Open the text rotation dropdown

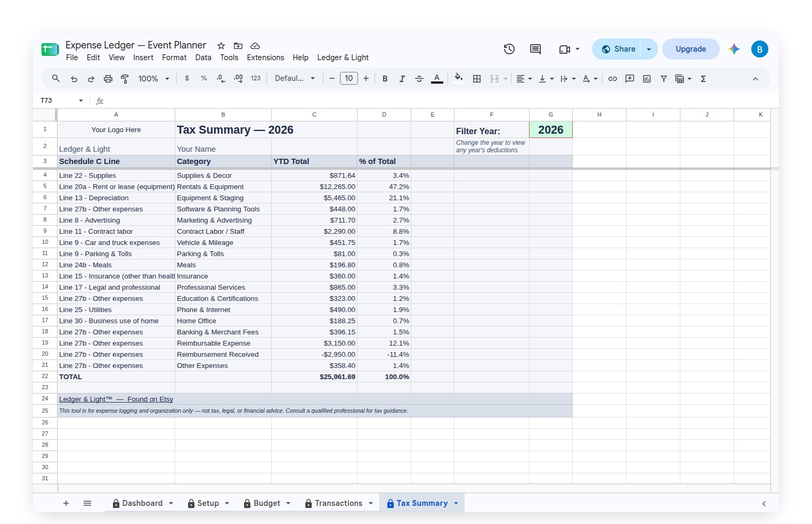tap(590, 79)
